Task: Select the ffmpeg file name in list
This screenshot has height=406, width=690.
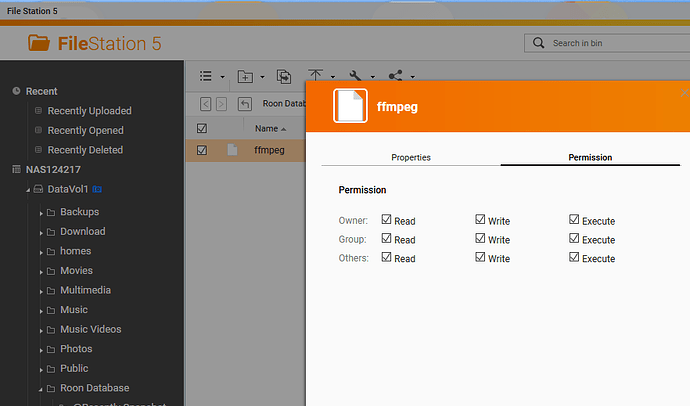Action: point(269,150)
